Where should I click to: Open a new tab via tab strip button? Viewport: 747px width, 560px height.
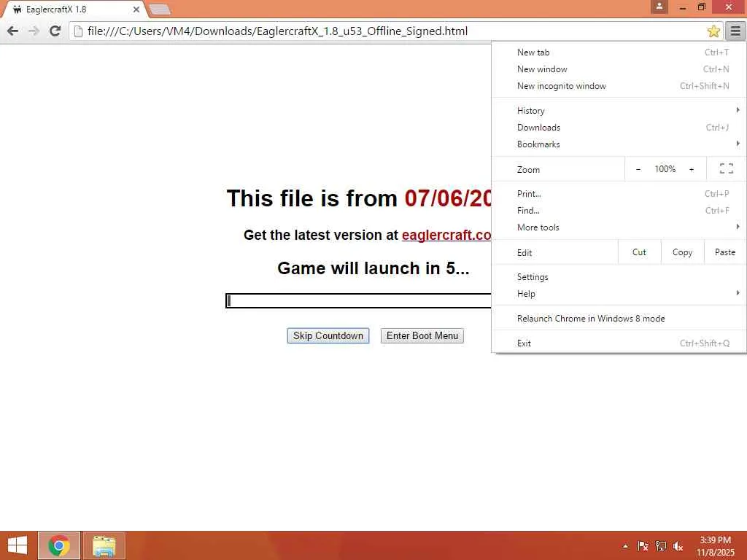click(x=160, y=9)
